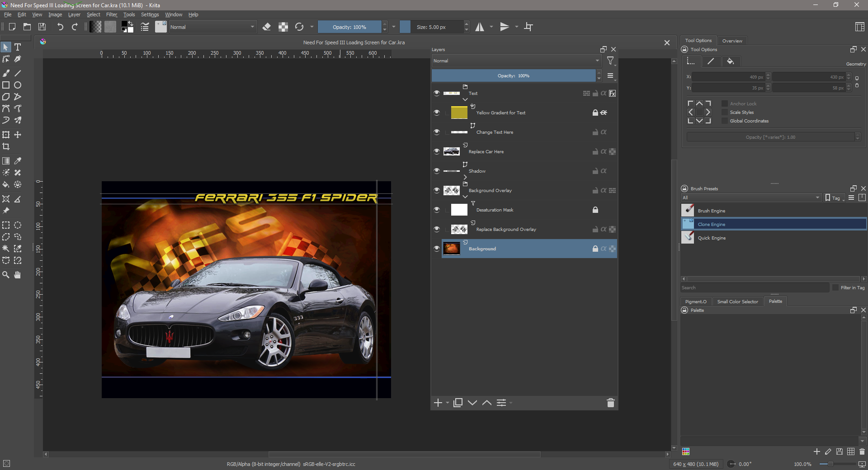The width and height of the screenshot is (868, 470).
Task: Select the Gradient tool
Action: click(x=6, y=161)
